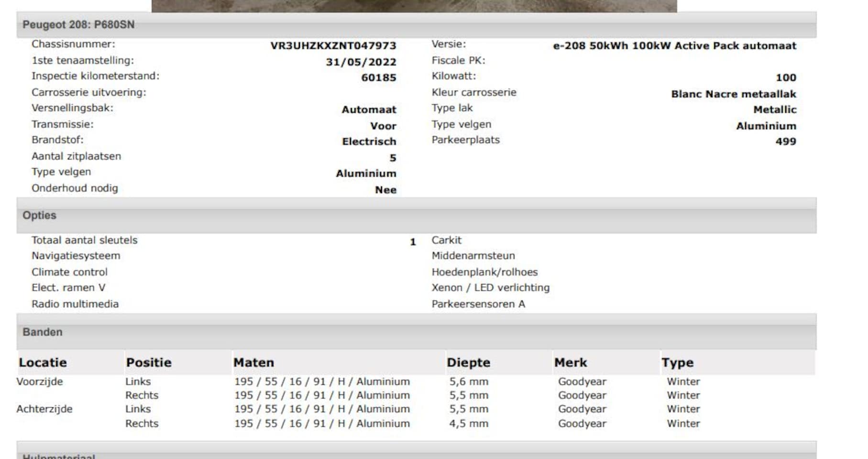This screenshot has width=868, height=459.
Task: Click the first registration date 31/05/2022
Action: pyautogui.click(x=361, y=62)
